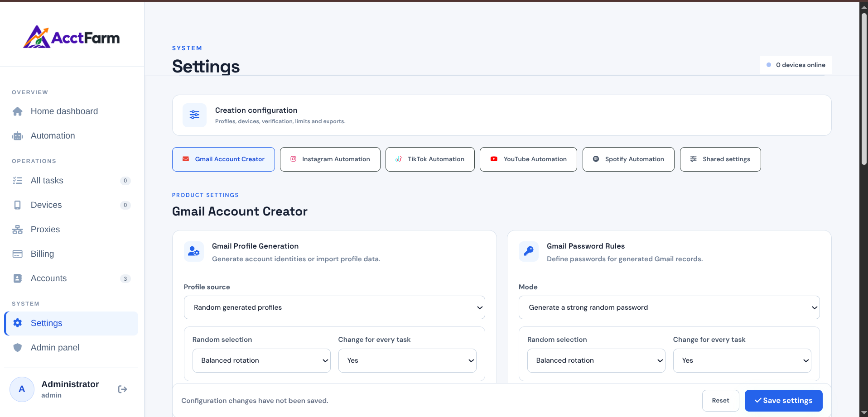Image resolution: width=868 pixels, height=417 pixels.
Task: Click the Home dashboard house icon
Action: point(18,111)
